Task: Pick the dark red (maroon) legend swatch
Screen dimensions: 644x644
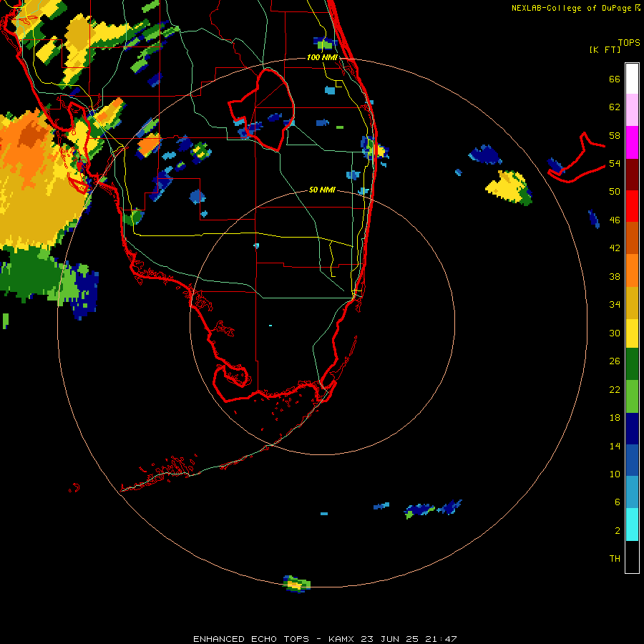Action: tap(632, 174)
